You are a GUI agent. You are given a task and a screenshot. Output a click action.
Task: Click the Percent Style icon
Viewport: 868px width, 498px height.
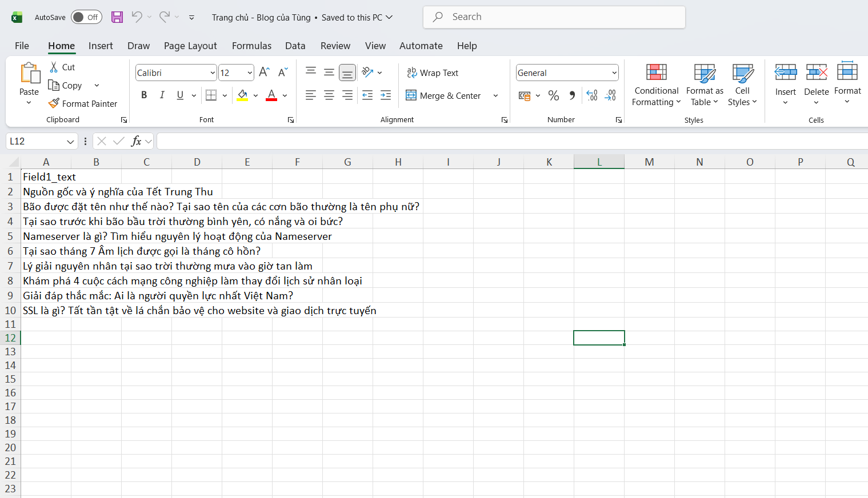553,95
